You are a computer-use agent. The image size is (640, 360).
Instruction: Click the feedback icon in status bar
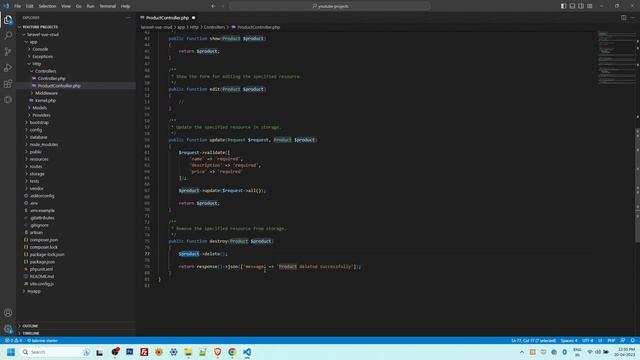tap(623, 340)
